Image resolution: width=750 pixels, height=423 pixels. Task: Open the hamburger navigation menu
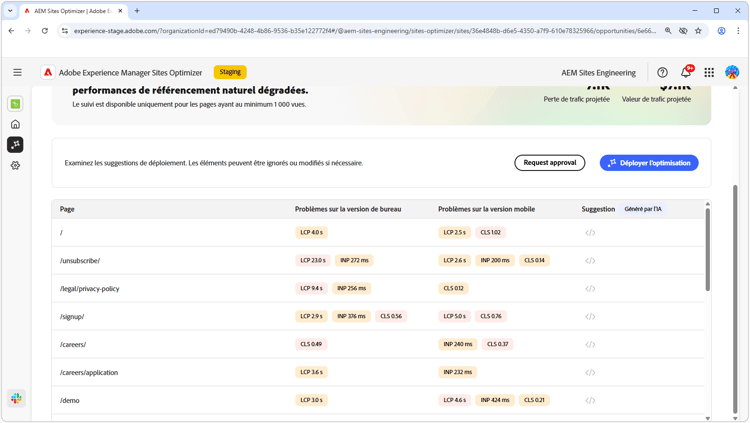17,72
